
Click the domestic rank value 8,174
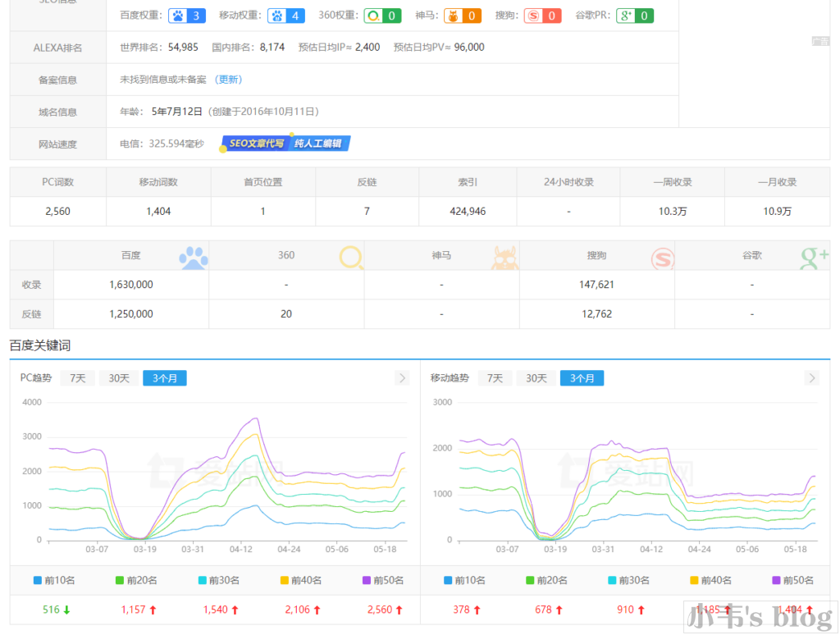tap(272, 47)
